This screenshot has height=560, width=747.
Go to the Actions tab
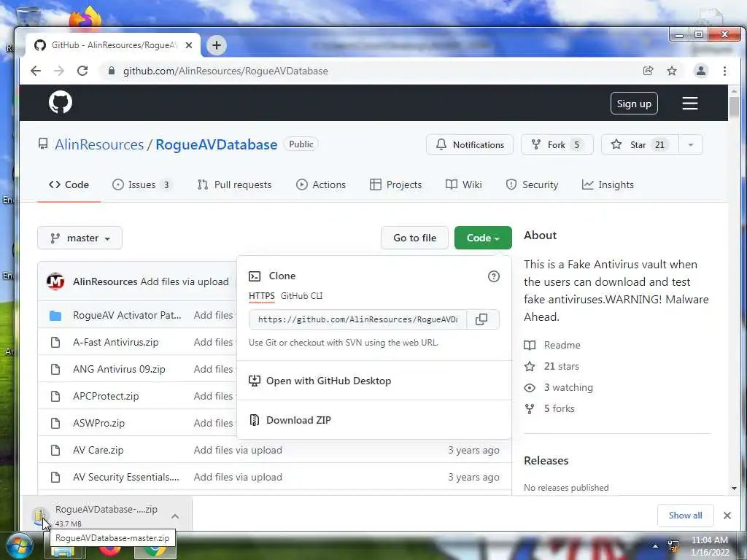click(x=321, y=184)
